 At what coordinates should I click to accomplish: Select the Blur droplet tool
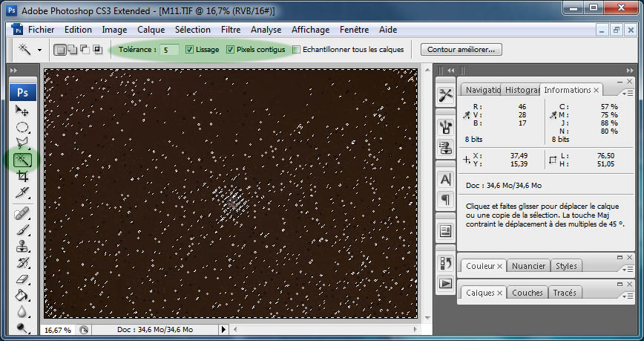[22, 312]
